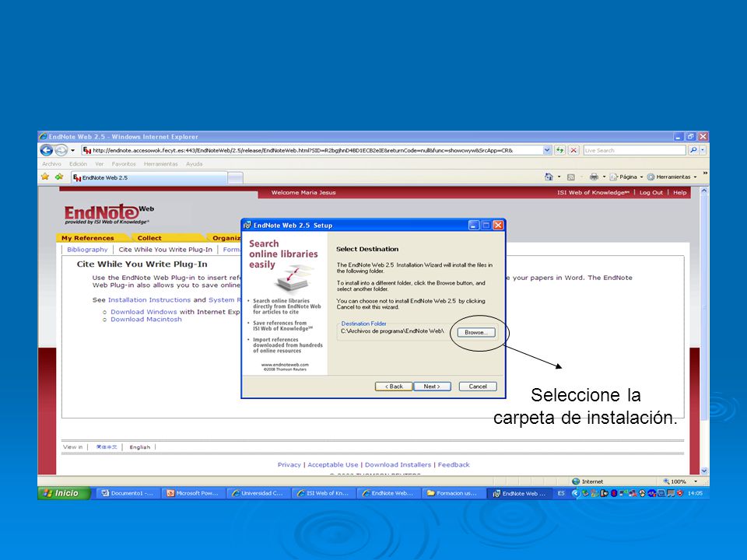Open the Home icon dropdown arrow
Viewport: 747px width, 560px height.
[x=559, y=177]
